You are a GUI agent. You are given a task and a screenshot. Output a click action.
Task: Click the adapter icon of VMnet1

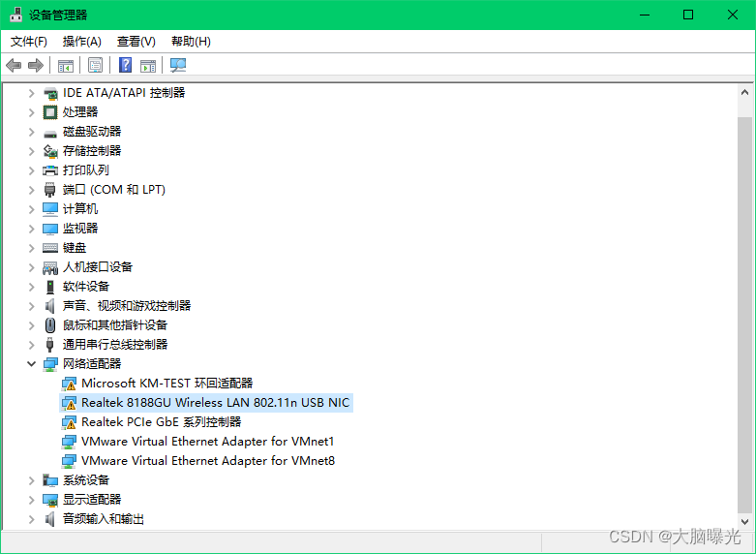[69, 442]
